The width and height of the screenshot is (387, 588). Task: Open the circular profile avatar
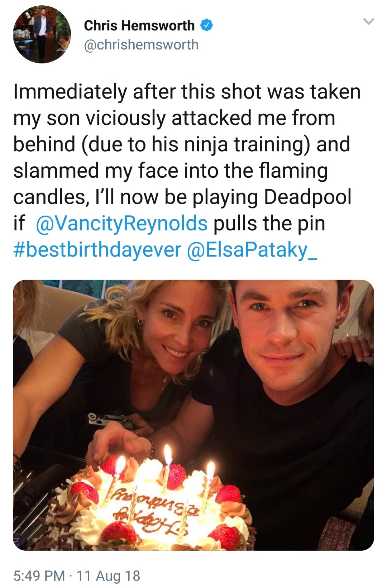[42, 35]
